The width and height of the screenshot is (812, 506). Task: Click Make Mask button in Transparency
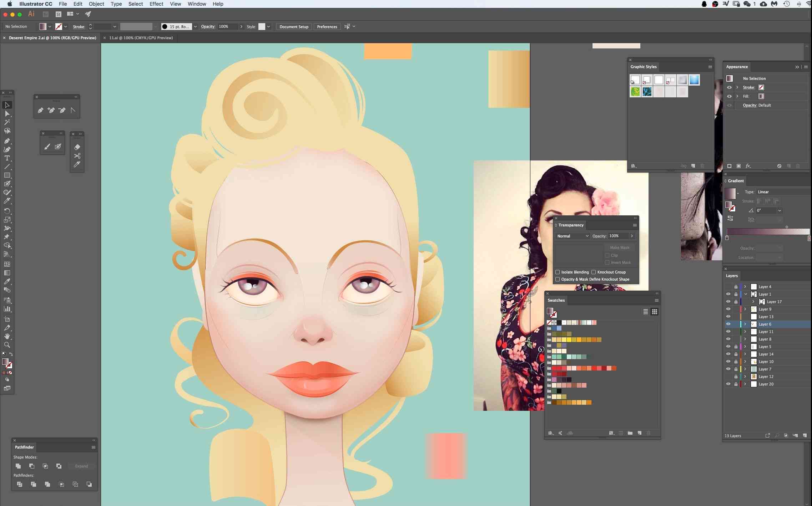(620, 247)
